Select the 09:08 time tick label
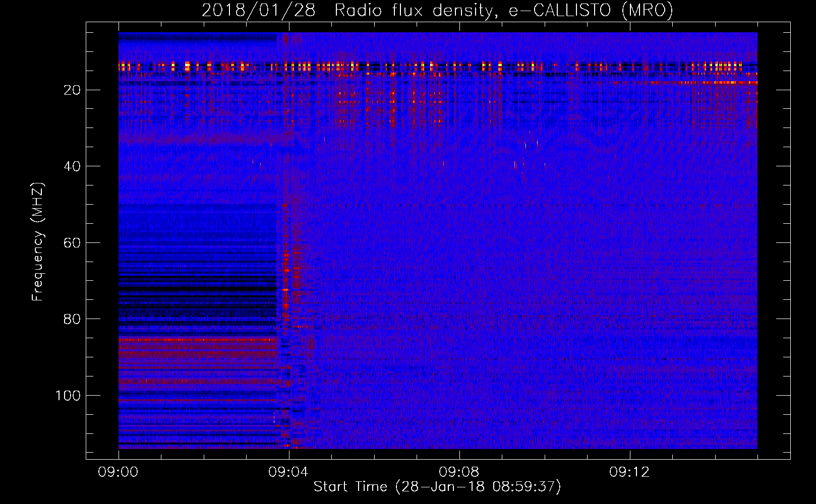This screenshot has height=504, width=816. [459, 472]
